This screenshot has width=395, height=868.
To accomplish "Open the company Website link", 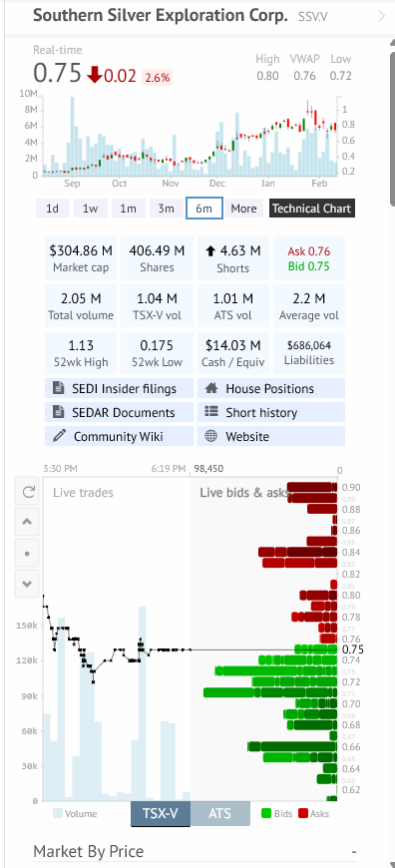I will (271, 436).
